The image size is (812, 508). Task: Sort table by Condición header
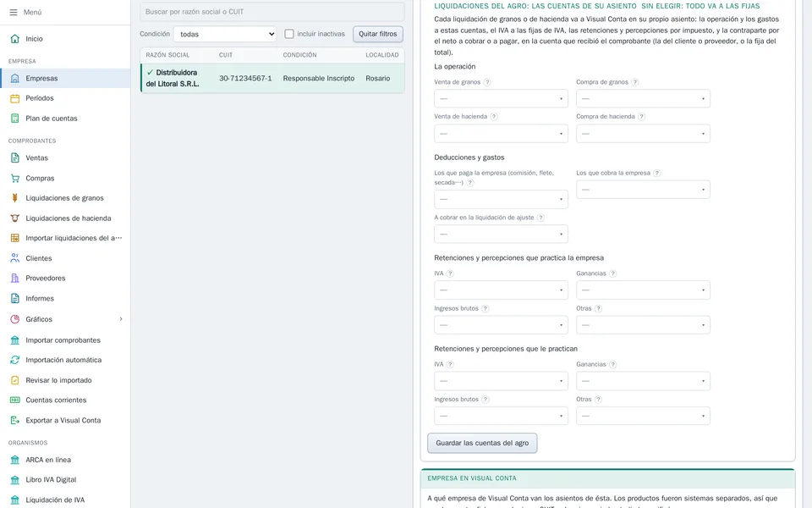299,55
